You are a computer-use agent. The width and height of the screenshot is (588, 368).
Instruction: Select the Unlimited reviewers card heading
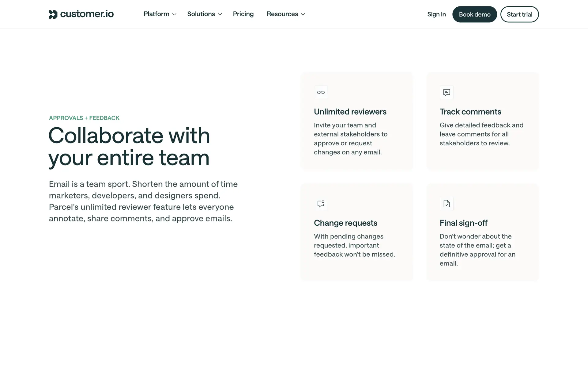[350, 112]
